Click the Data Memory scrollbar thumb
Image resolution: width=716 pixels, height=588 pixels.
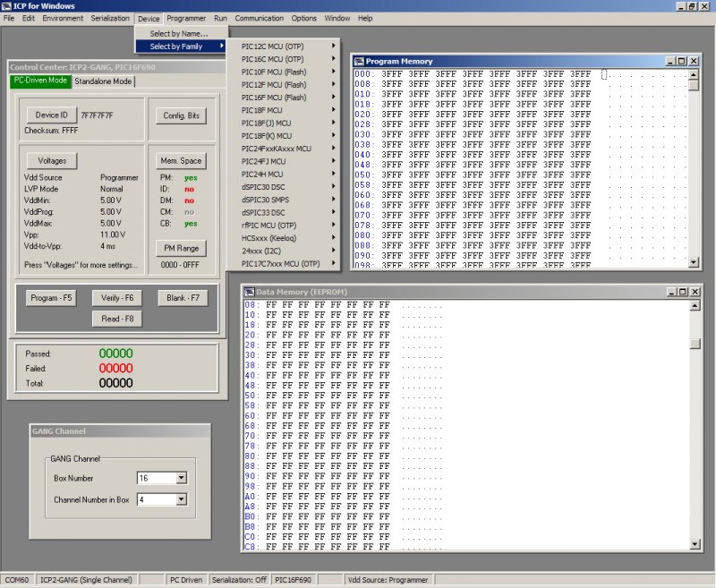pyautogui.click(x=695, y=344)
